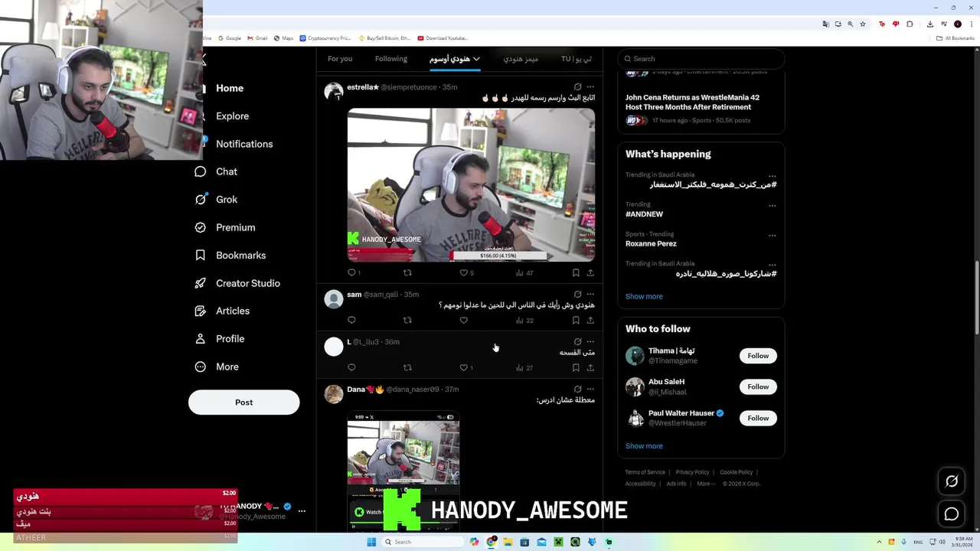Click the More circle icon in sidebar
This screenshot has height=551, width=980.
pos(201,367)
